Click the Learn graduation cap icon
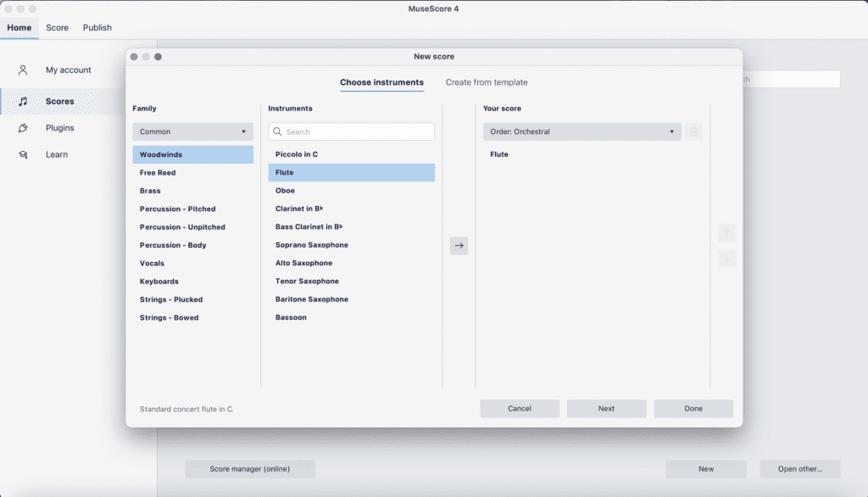The width and height of the screenshot is (868, 497). pos(23,154)
